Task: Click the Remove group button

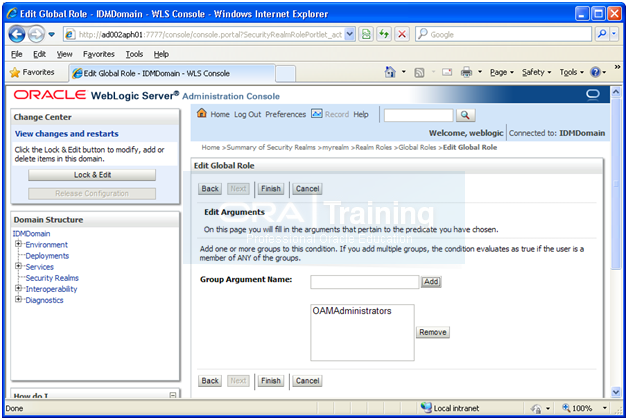Action: tap(433, 332)
